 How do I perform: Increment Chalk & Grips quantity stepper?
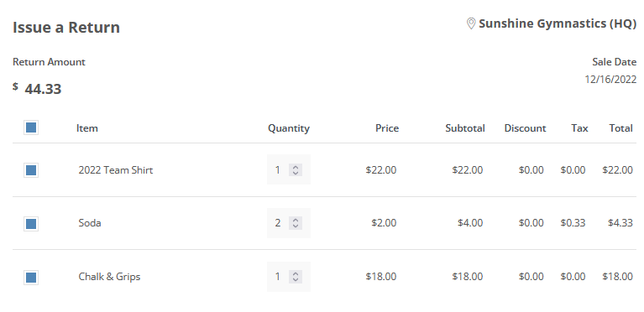tap(296, 273)
